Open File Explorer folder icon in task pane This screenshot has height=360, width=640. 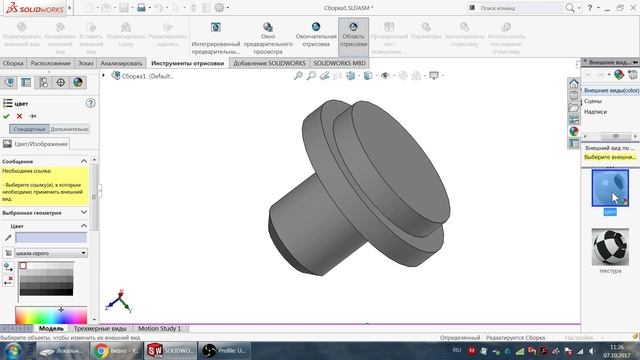pos(574,108)
